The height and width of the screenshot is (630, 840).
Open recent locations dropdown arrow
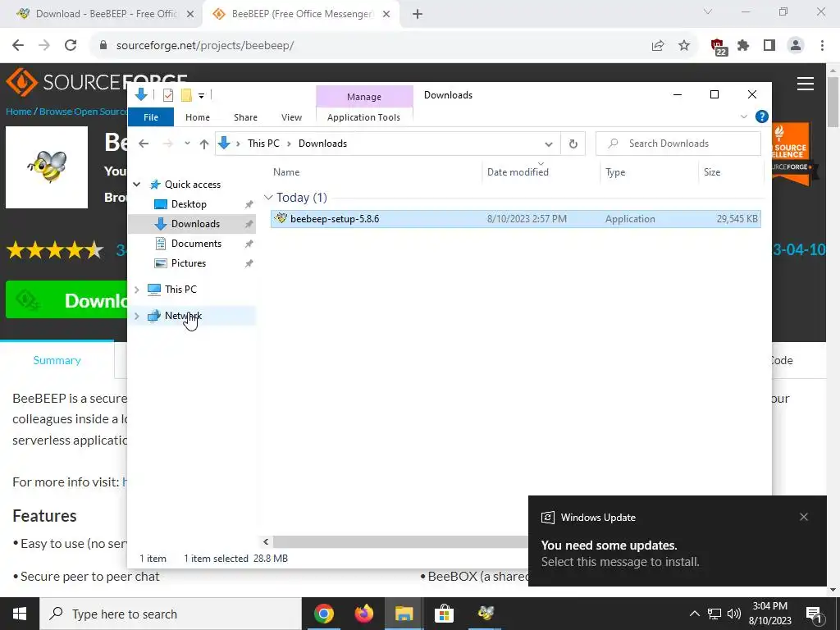187,144
